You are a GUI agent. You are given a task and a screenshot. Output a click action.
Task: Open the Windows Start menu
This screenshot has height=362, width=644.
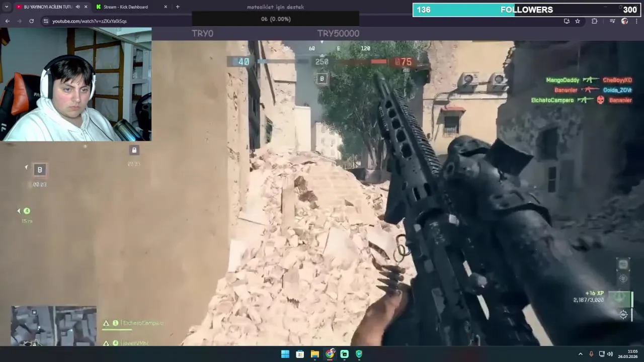pyautogui.click(x=285, y=354)
